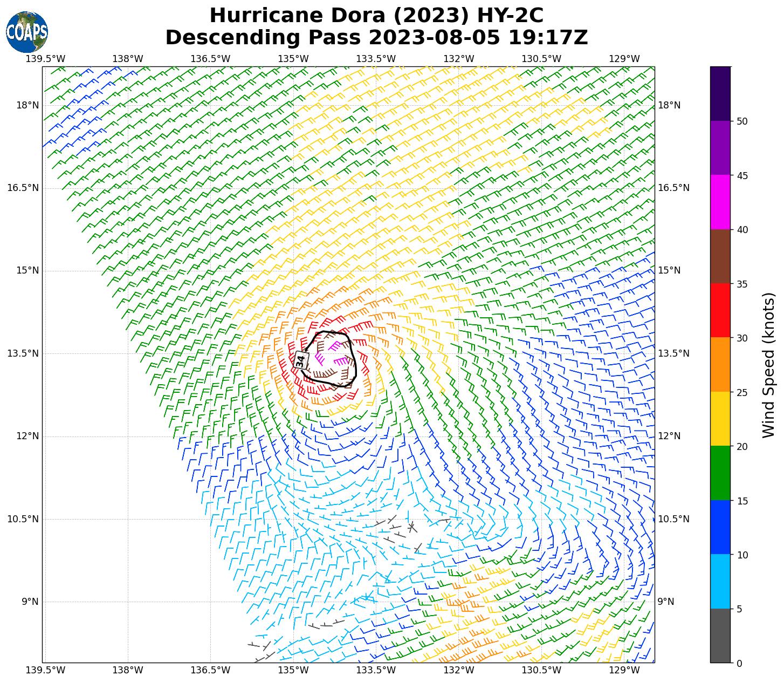The image size is (784, 682).
Task: Choose the gray 0–5 knot colorbar segment
Action: pos(720,636)
